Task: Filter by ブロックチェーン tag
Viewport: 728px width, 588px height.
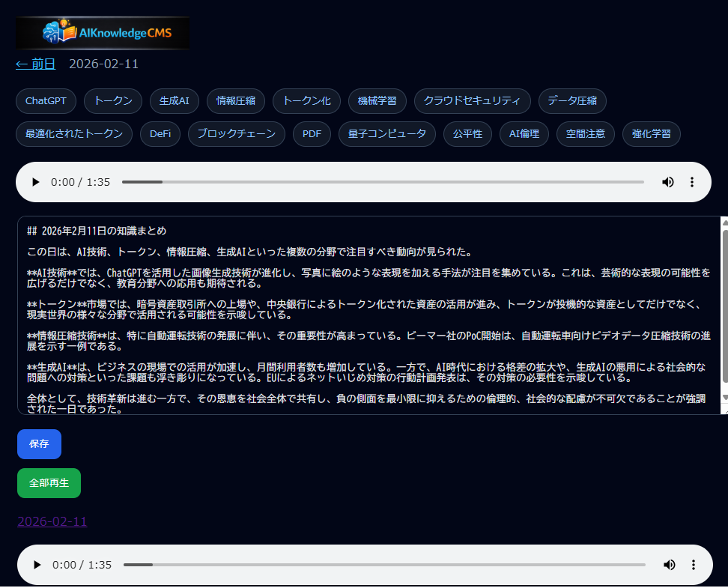Action: [236, 134]
